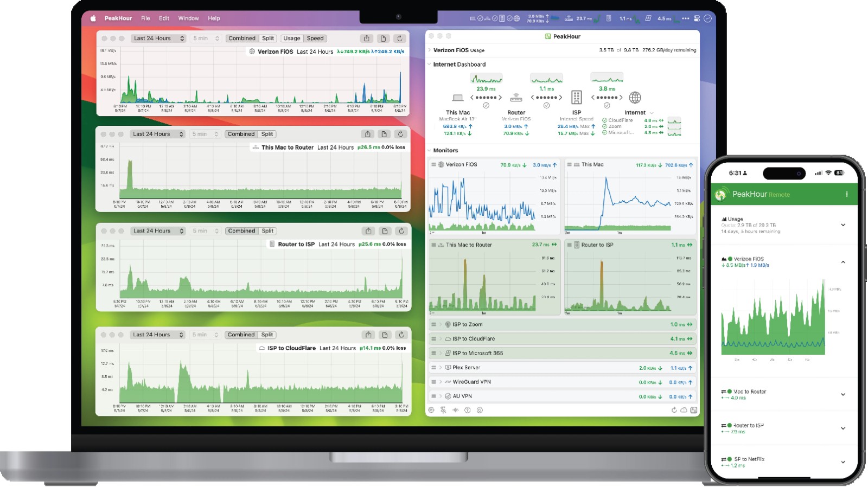Select Combined view in ISP to CloudFlare window
The image size is (868, 487).
[241, 335]
